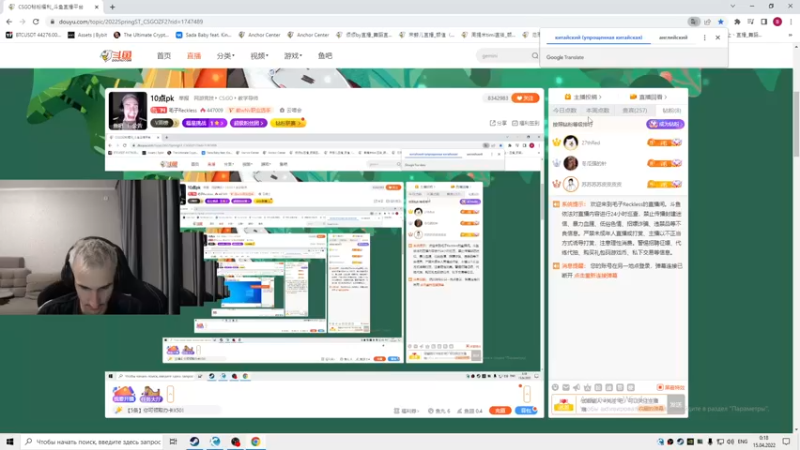Bookmark this page using the star icon
The width and height of the screenshot is (800, 450).
pos(720,22)
